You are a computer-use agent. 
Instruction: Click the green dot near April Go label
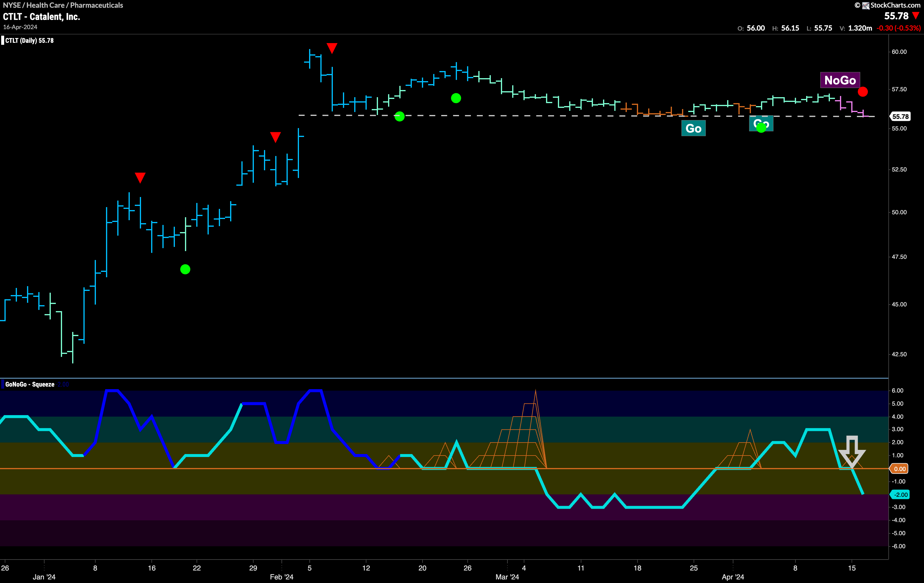pos(761,128)
